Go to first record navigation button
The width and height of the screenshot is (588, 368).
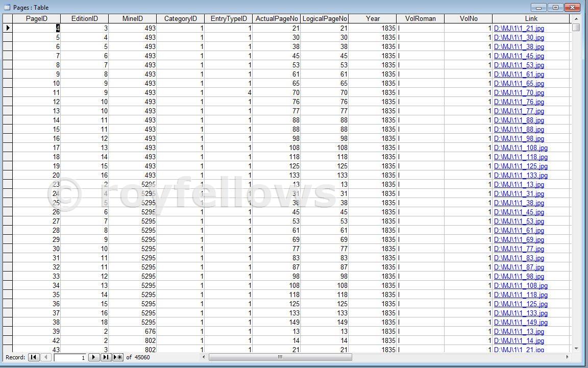point(33,357)
